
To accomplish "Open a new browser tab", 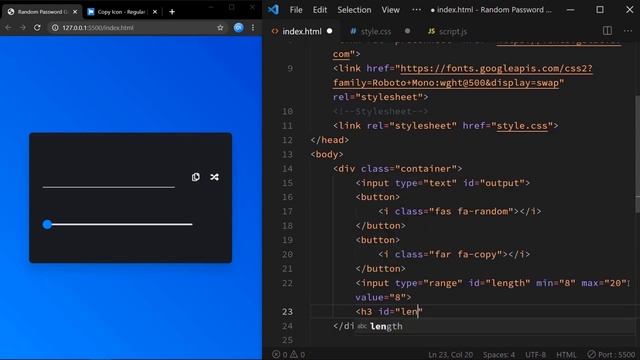I will coord(172,11).
